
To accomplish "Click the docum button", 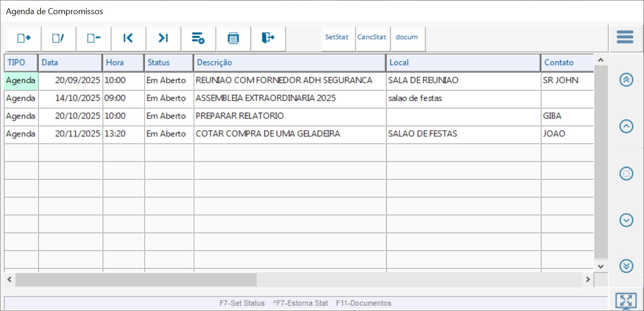I will [x=407, y=37].
